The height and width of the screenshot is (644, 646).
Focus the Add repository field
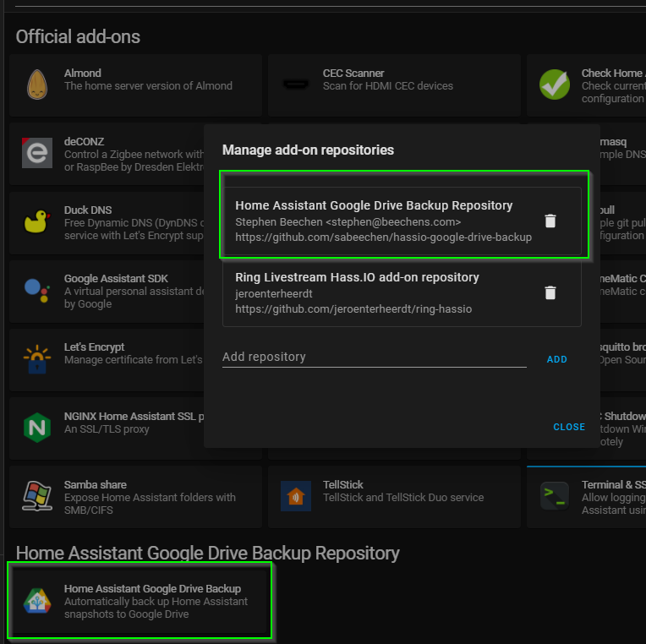[x=374, y=357]
